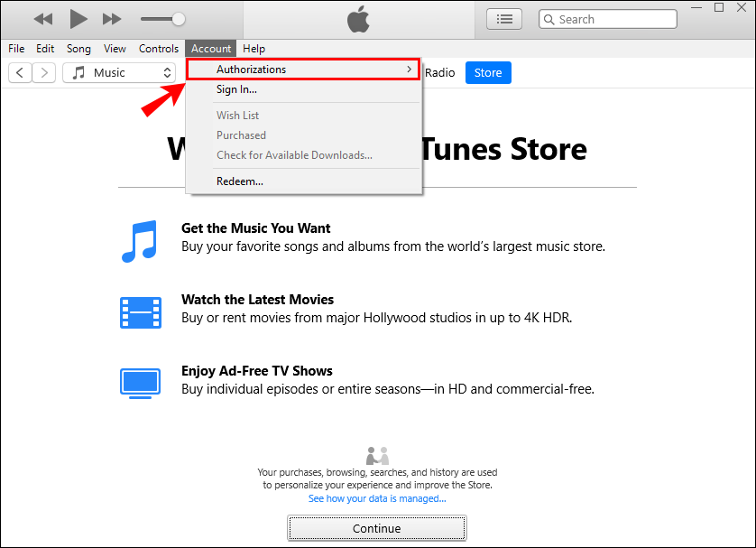The width and height of the screenshot is (756, 548).
Task: Open See how your data is managed link
Action: [377, 498]
